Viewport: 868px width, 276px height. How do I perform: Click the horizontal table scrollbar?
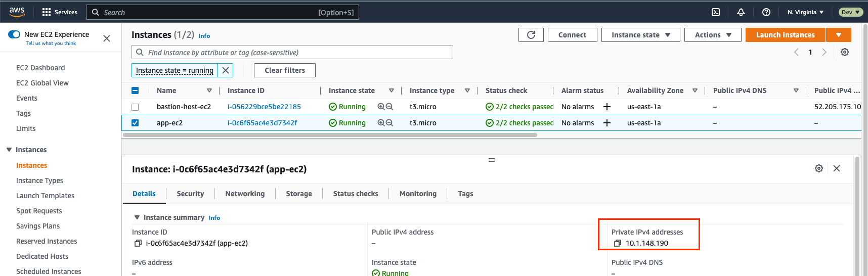pos(330,135)
